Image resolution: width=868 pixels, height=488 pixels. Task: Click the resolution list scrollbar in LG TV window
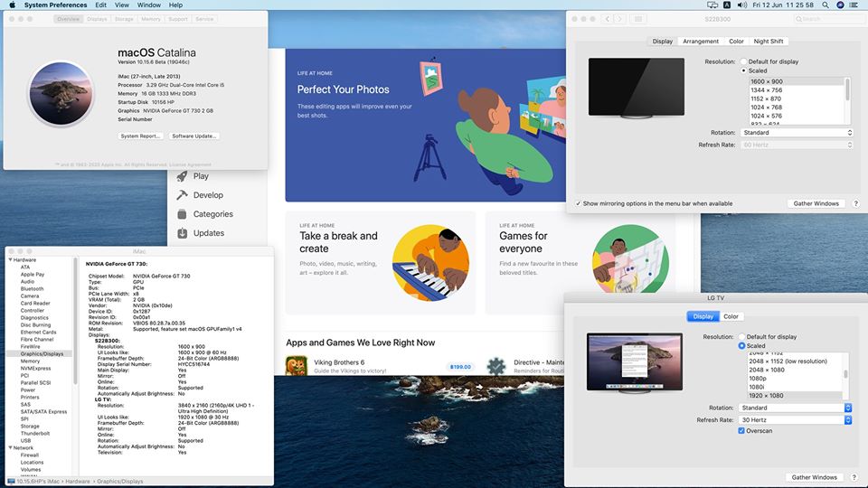[x=845, y=374]
